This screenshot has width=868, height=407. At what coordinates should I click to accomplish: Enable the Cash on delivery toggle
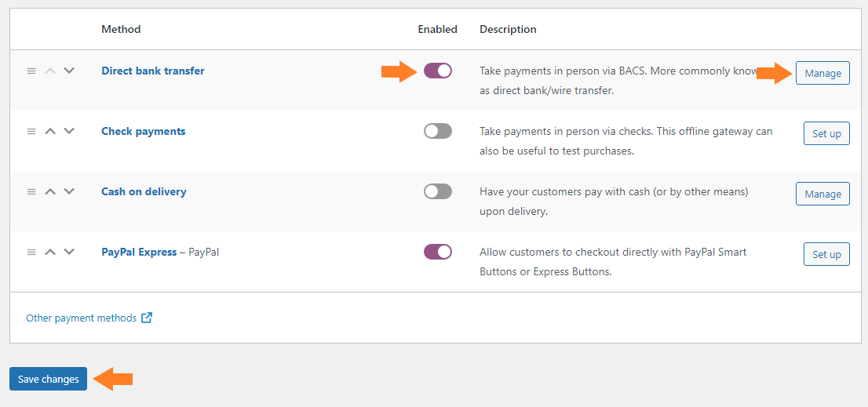(x=438, y=191)
